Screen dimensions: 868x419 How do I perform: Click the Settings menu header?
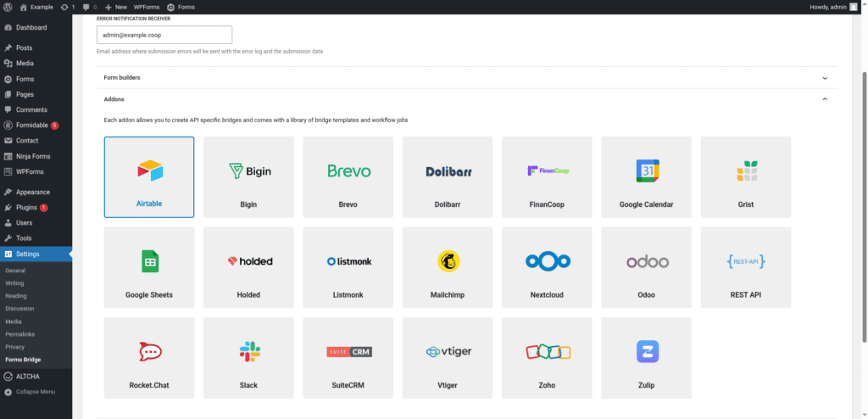click(36, 254)
